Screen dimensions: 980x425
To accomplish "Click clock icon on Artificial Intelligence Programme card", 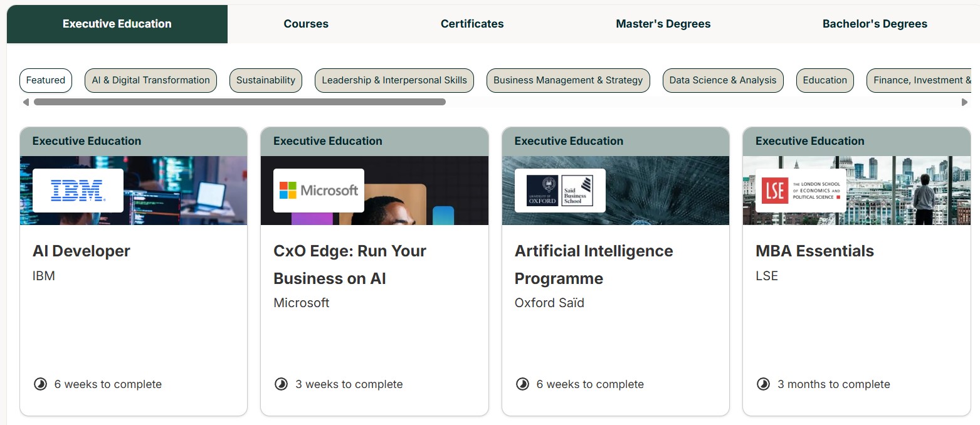I will tap(522, 384).
